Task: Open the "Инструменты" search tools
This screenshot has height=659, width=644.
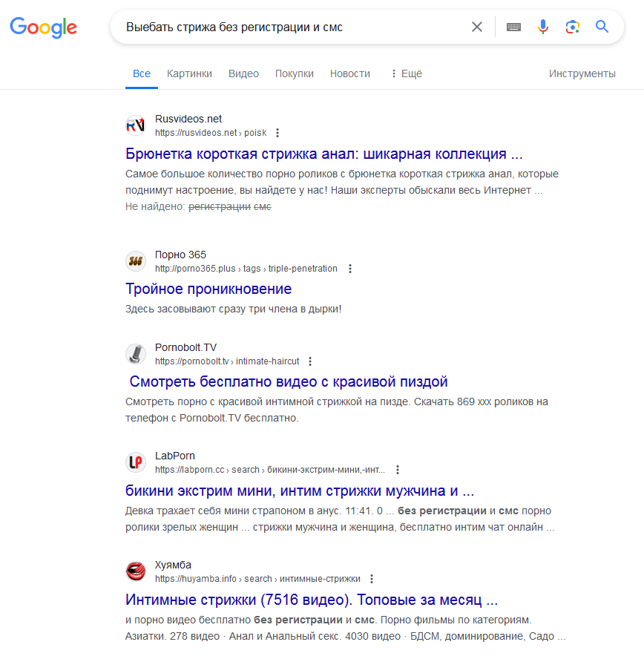Action: [582, 73]
